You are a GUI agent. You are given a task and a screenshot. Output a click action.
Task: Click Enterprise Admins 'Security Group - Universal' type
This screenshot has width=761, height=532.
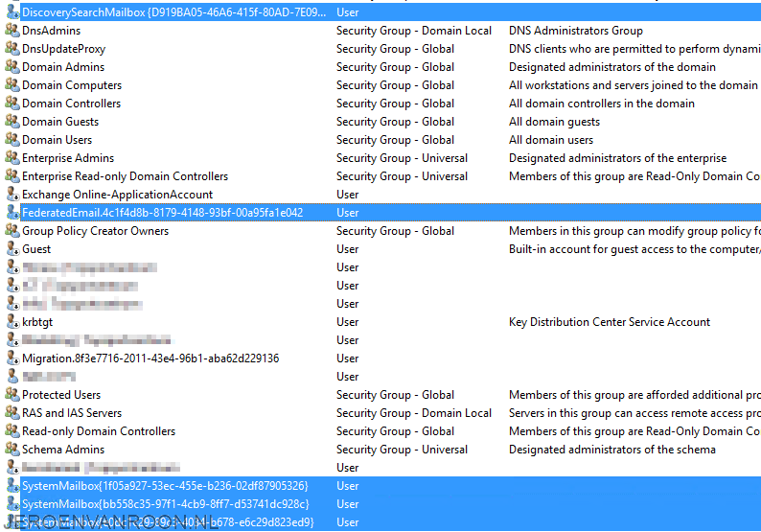[x=402, y=158]
